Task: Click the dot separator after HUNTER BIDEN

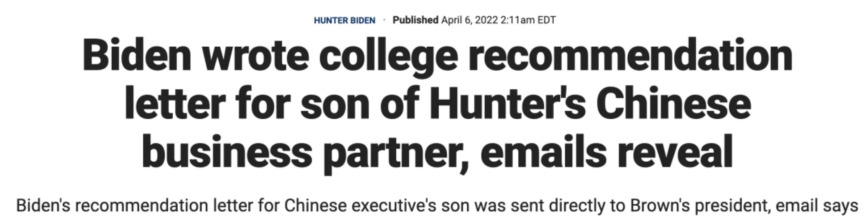Action: pos(384,20)
